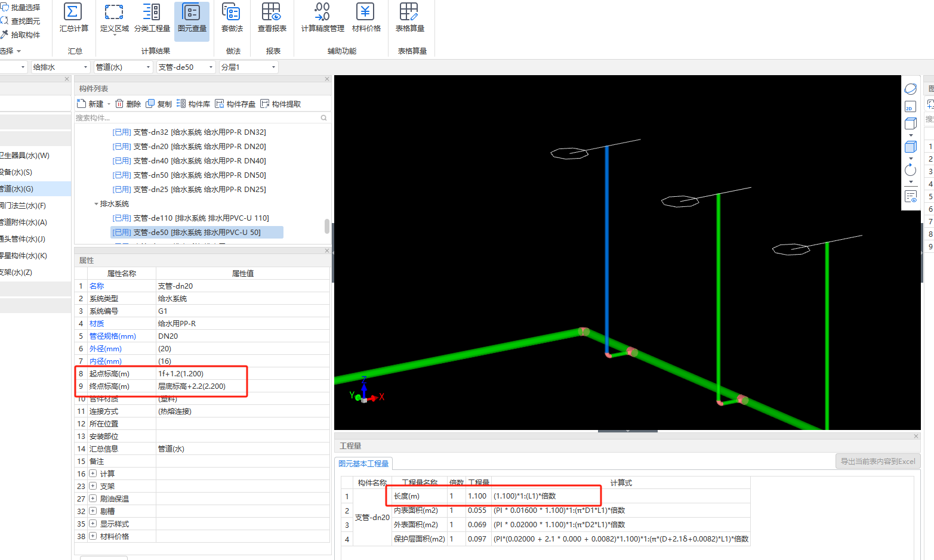The width and height of the screenshot is (934, 560).
Task: Click 新建 component button
Action: click(x=90, y=104)
